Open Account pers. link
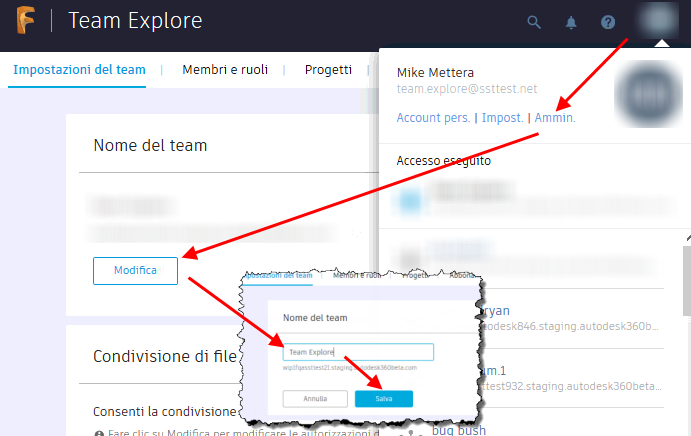691x436 pixels. 433,118
